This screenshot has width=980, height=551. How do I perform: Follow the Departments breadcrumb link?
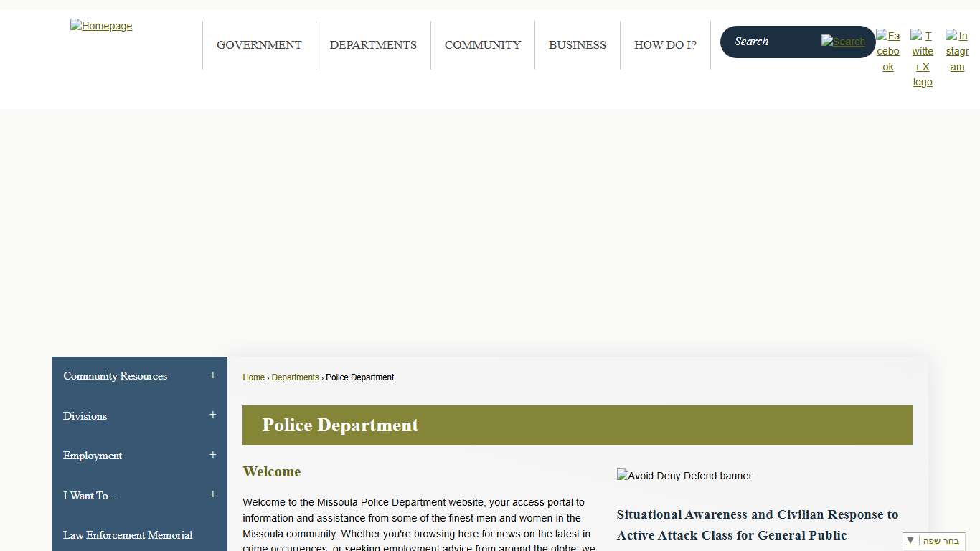pyautogui.click(x=295, y=377)
